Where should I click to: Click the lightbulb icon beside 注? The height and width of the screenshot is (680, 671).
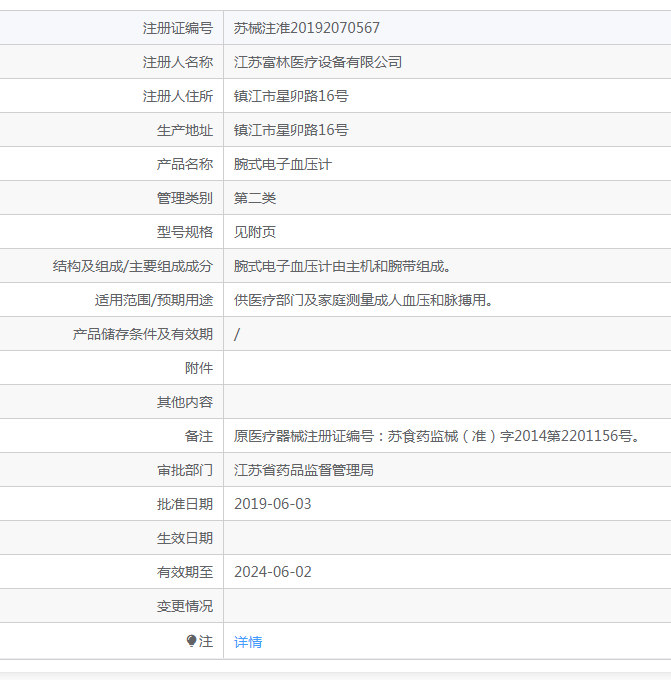191,641
